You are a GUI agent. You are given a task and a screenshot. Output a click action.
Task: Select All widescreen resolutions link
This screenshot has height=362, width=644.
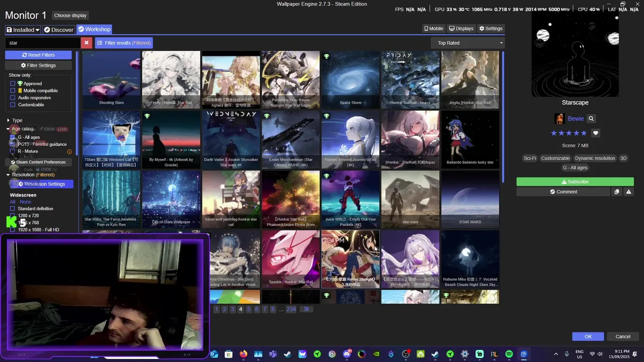[13, 202]
